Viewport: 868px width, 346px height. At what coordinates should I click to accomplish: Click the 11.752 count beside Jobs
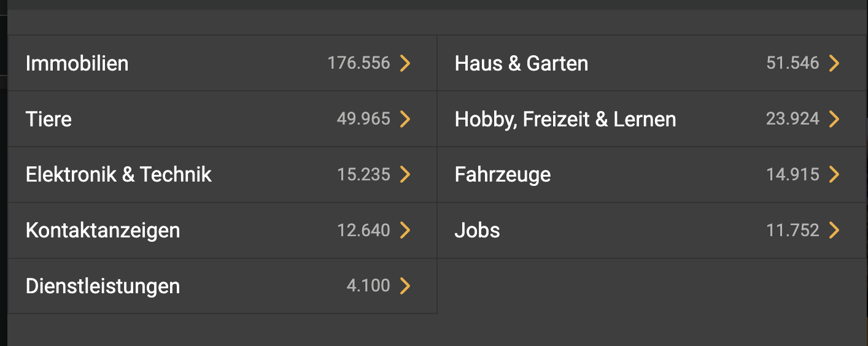click(792, 231)
